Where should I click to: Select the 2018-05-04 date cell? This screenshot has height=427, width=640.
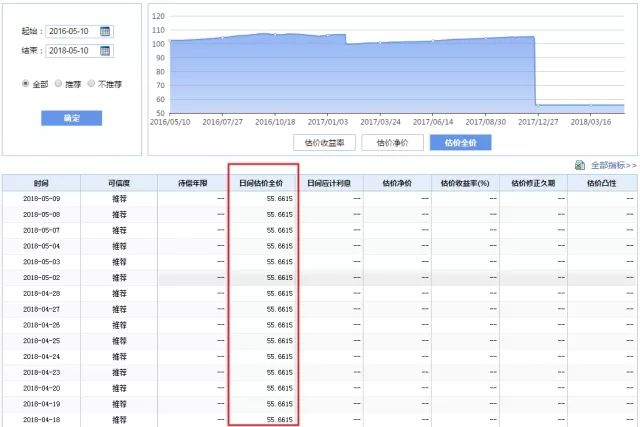pos(42,246)
